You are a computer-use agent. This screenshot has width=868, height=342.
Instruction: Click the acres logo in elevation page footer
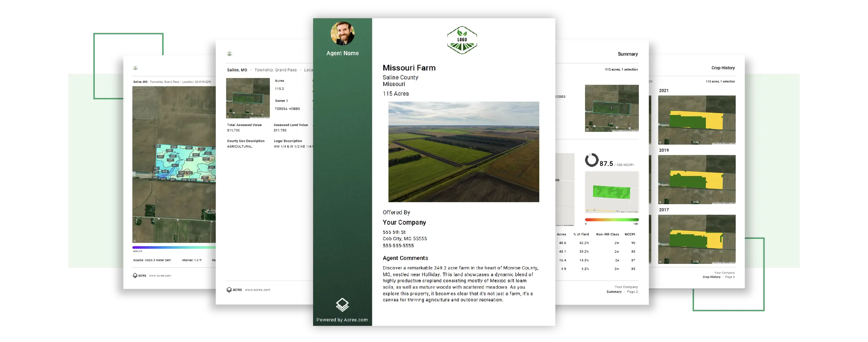click(x=139, y=275)
